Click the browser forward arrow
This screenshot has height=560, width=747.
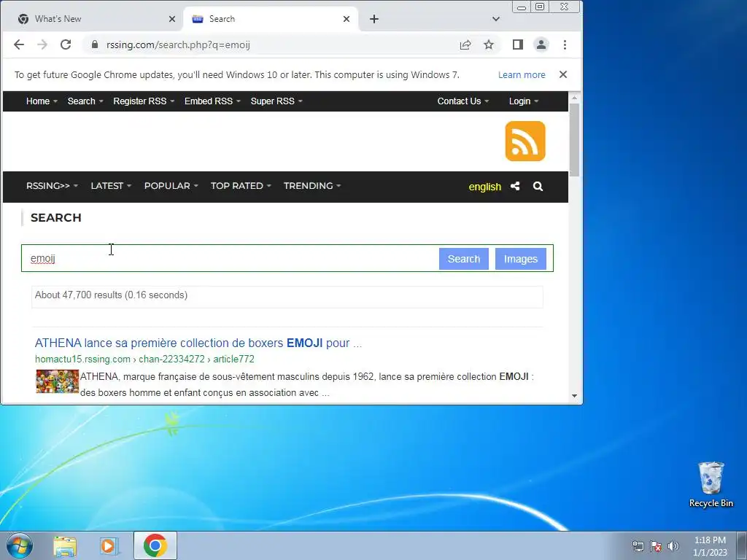(42, 44)
